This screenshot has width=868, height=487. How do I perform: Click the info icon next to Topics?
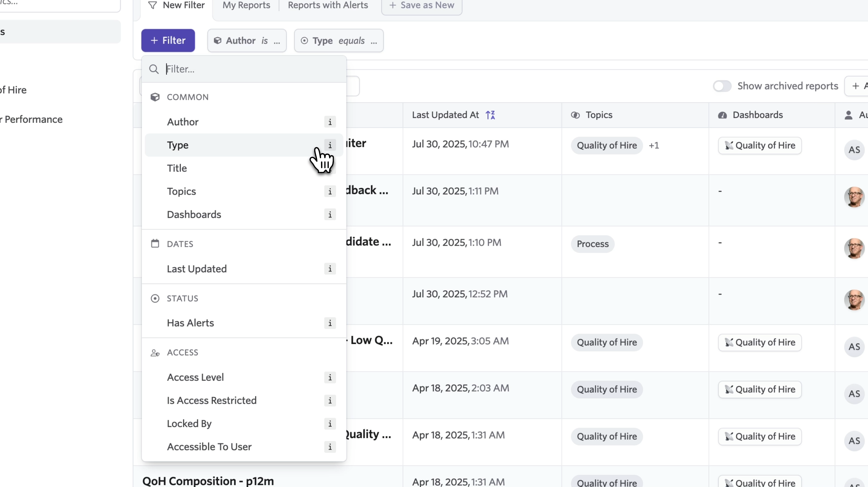pos(330,191)
